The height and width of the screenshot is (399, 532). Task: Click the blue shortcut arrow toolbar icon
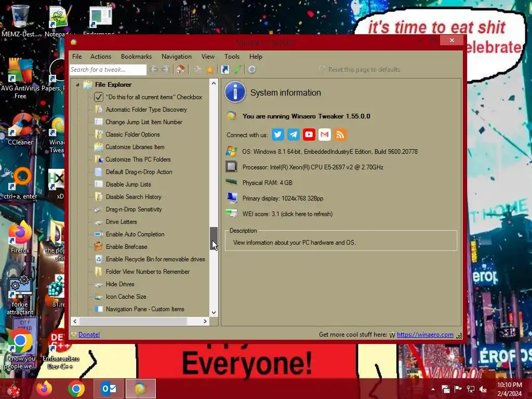pyautogui.click(x=224, y=70)
